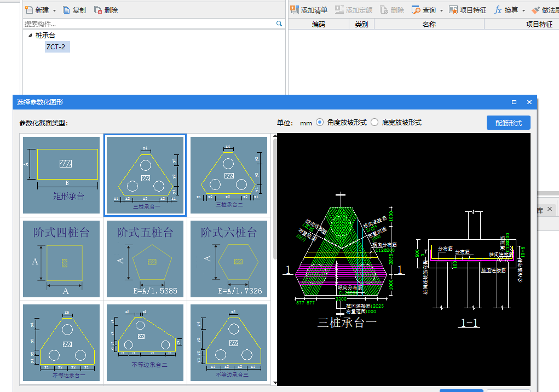Click the 删除 (Delete) component icon
The height and width of the screenshot is (392, 559).
[x=97, y=10]
